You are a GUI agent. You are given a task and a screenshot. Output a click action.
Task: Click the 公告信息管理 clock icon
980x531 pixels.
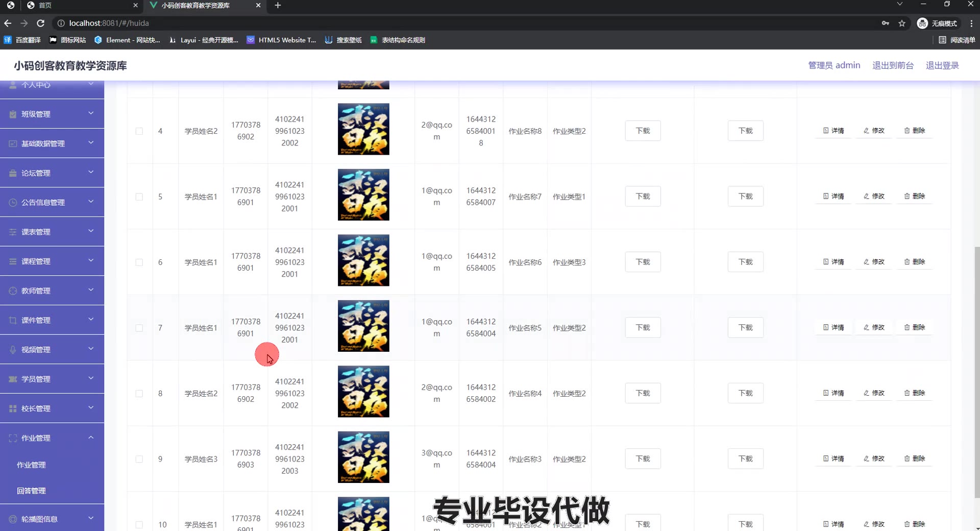click(x=13, y=203)
